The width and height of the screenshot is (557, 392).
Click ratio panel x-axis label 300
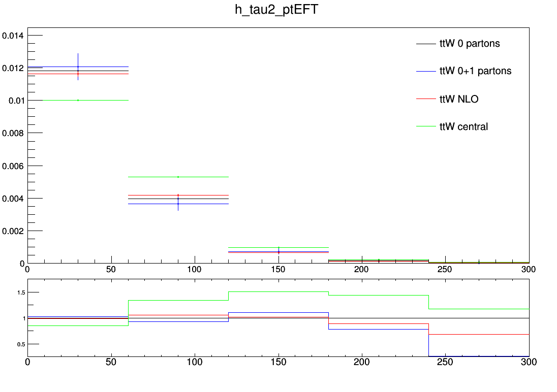tap(529, 362)
